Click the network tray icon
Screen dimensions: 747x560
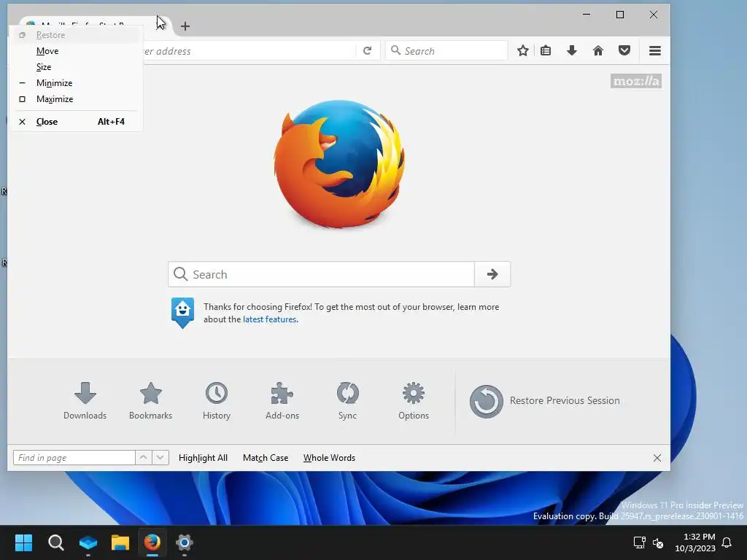639,542
